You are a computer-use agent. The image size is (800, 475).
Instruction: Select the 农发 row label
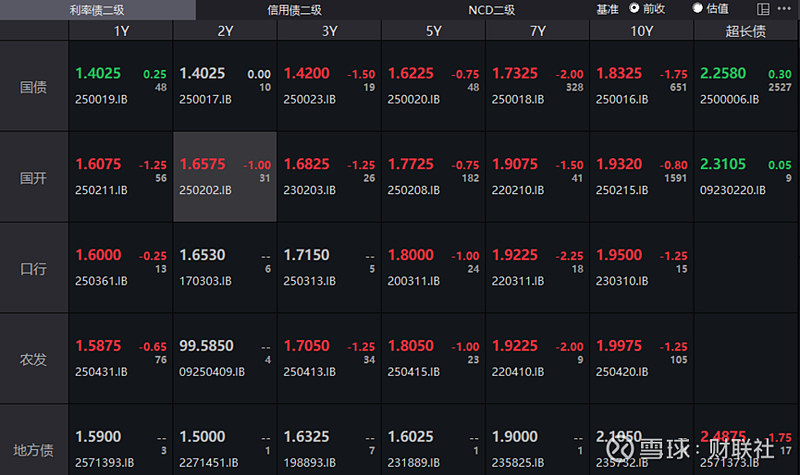tap(34, 359)
